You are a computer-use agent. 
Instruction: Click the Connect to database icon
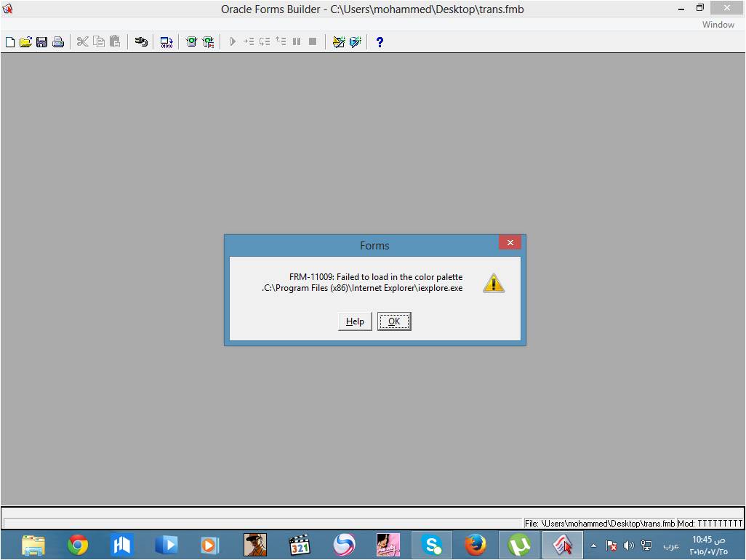click(142, 42)
